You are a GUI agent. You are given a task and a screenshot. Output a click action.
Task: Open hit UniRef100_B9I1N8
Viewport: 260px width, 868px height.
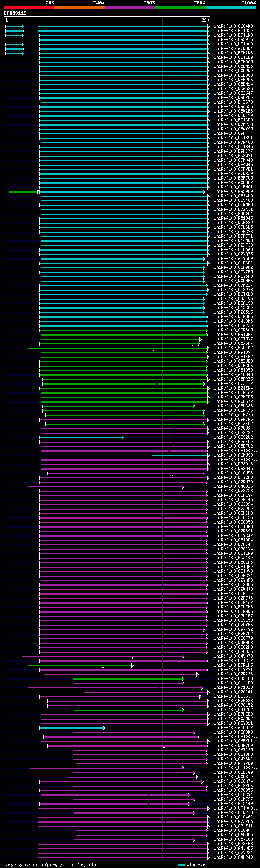tap(233, 35)
